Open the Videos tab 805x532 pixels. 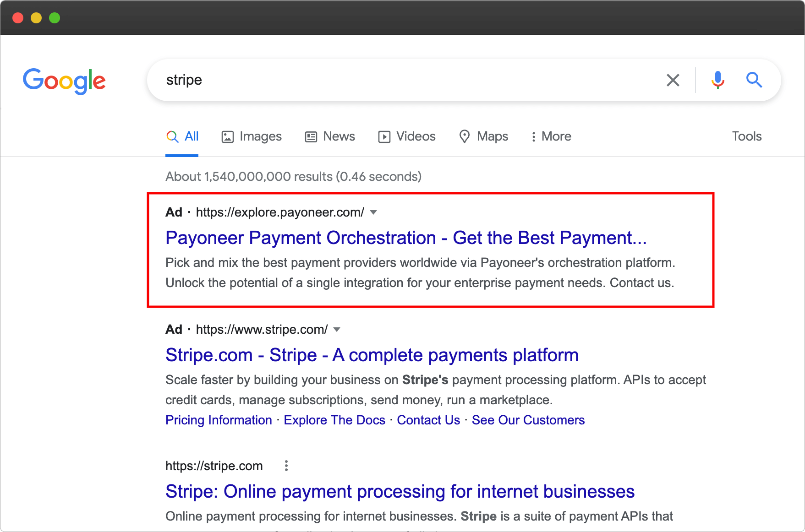click(x=407, y=136)
